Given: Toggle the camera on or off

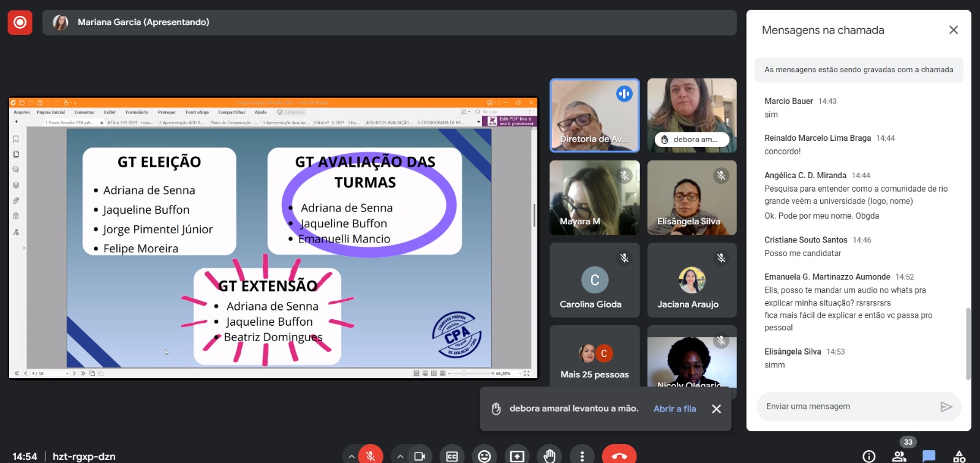Looking at the screenshot, I should (420, 456).
